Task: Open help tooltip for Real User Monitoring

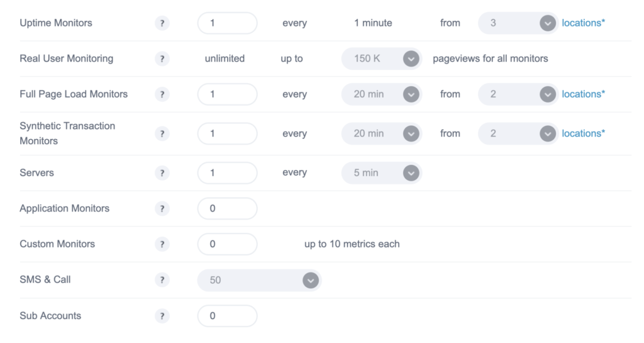Action: 162,59
